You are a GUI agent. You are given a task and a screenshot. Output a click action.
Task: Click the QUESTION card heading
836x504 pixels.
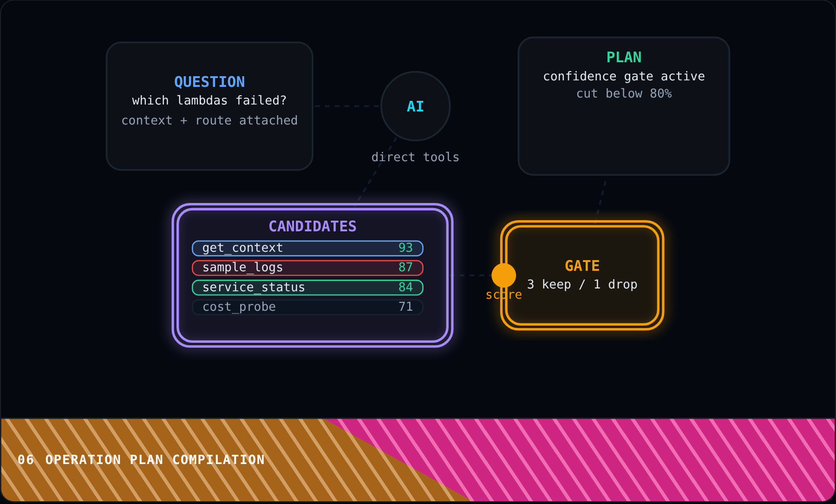209,82
